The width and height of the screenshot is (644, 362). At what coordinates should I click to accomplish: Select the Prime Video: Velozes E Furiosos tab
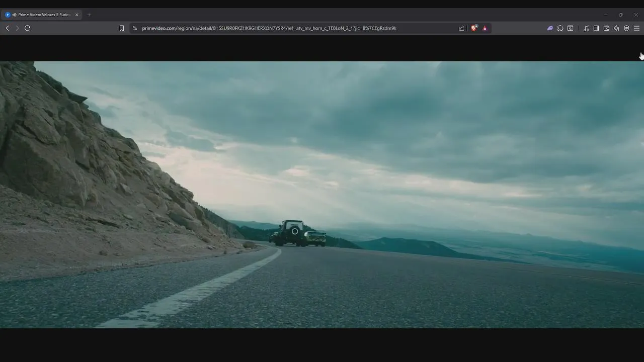coord(42,15)
